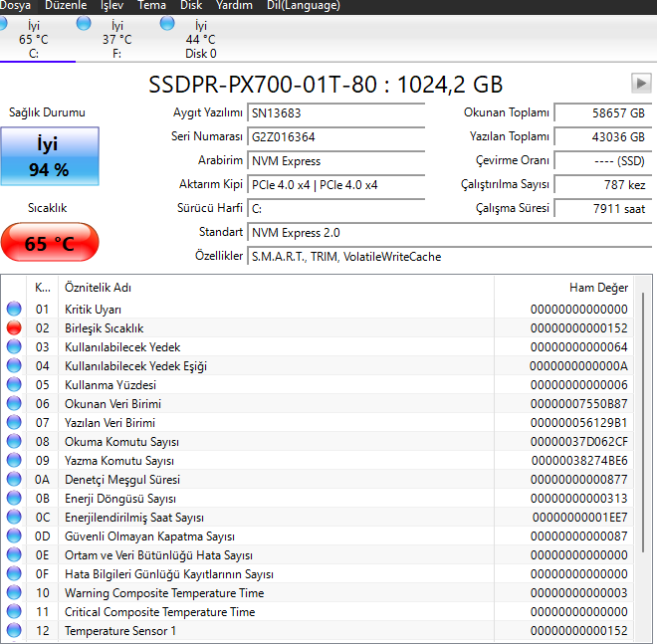Viewport: 657px width, 644px height.
Task: Click the Özellikler field with S.M.A.R.T., TRIM
Action: 450,257
